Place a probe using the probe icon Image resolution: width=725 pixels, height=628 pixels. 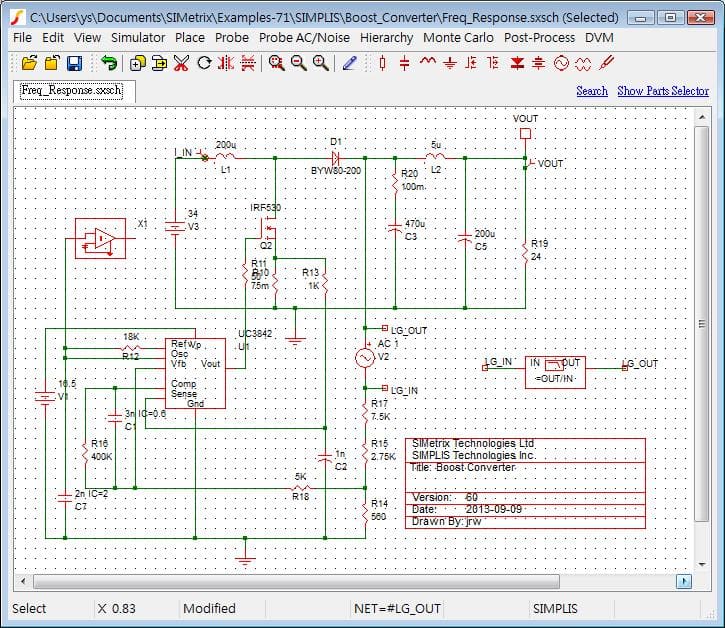(606, 63)
